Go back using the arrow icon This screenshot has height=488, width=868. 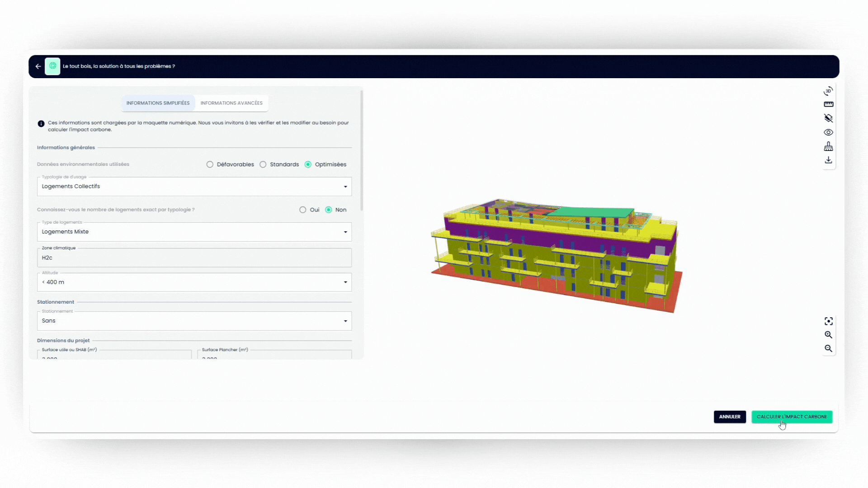(x=38, y=66)
